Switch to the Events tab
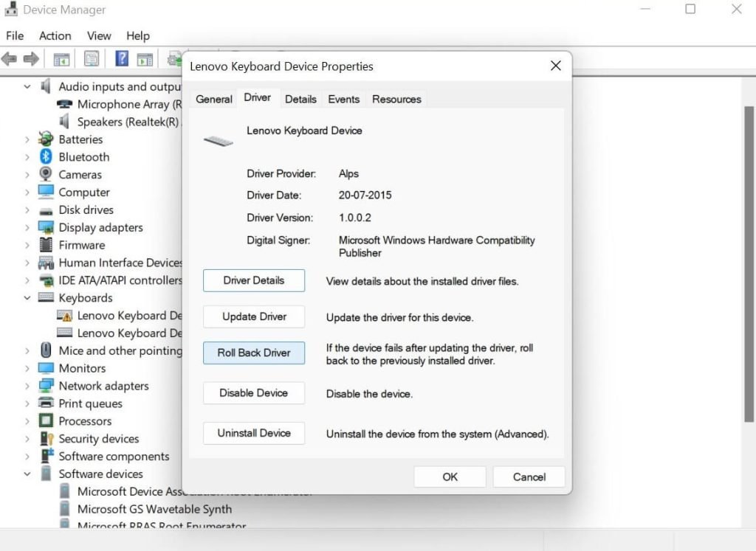The height and width of the screenshot is (551, 756). click(x=344, y=100)
